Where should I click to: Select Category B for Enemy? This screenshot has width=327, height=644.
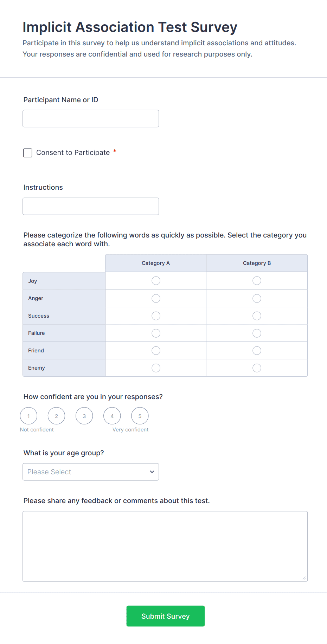point(257,367)
